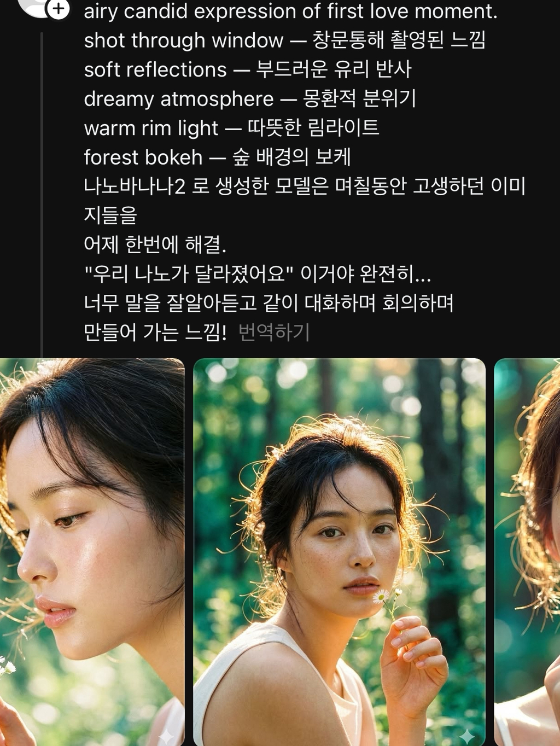Viewport: 560px width, 746px height.
Task: Click the '너무 말을 잘알아듣고' text line
Action: [269, 302]
